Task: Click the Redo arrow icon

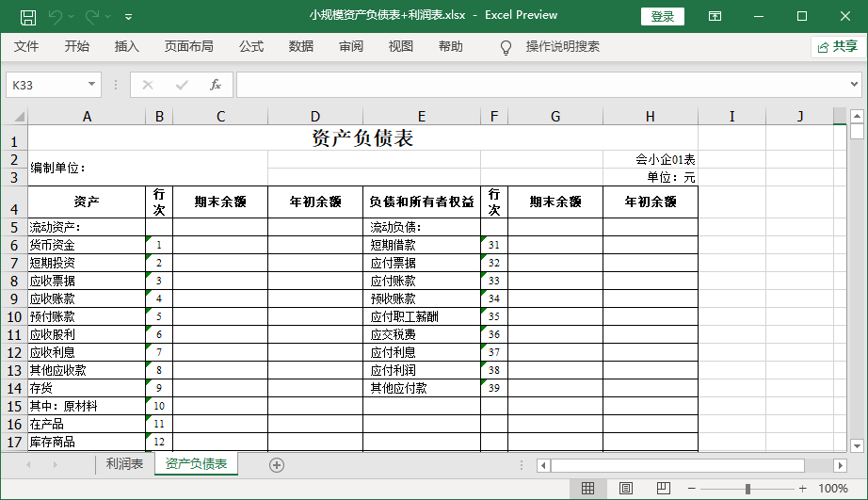Action: tap(92, 16)
